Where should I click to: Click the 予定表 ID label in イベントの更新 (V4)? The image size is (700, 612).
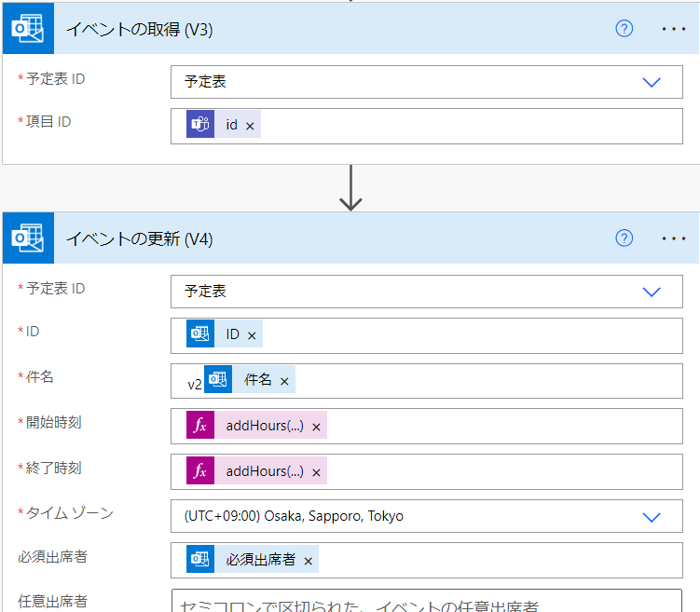tap(55, 288)
